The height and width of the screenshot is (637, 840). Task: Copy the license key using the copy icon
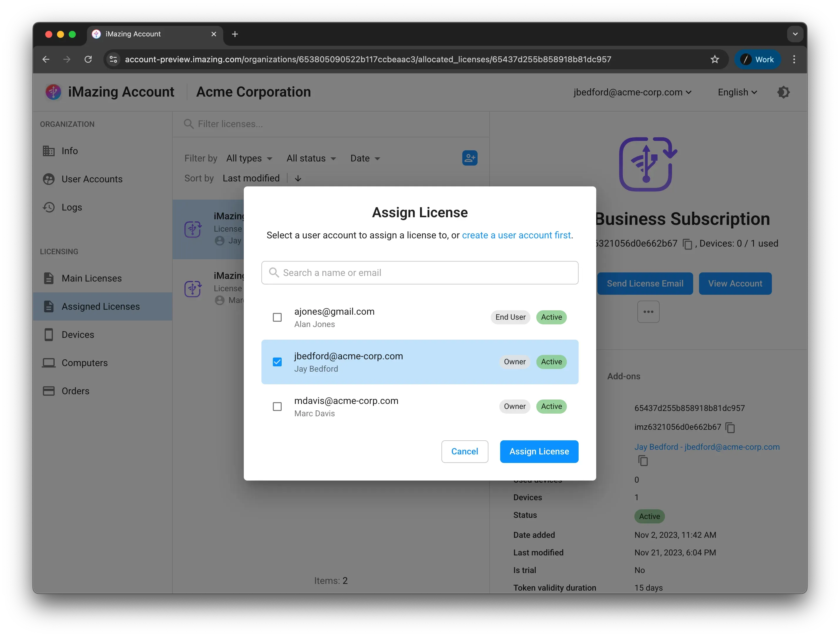pyautogui.click(x=687, y=244)
